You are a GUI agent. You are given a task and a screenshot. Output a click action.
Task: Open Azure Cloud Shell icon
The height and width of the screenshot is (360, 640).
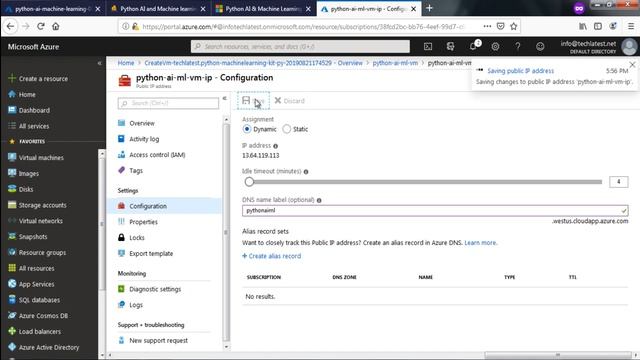(428, 47)
